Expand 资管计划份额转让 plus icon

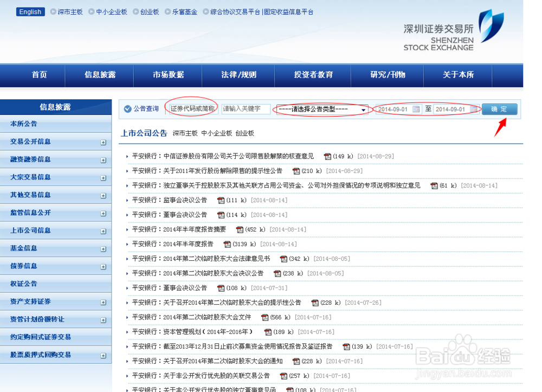click(104, 320)
